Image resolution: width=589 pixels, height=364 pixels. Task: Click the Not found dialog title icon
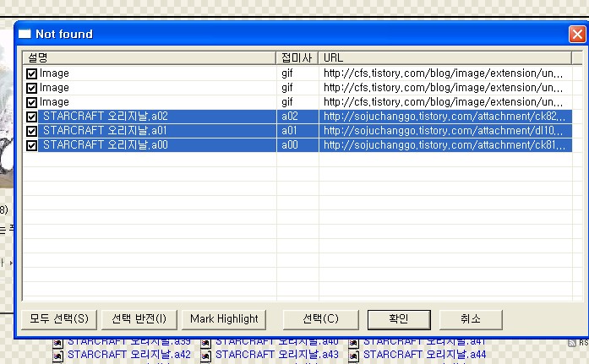[25, 34]
